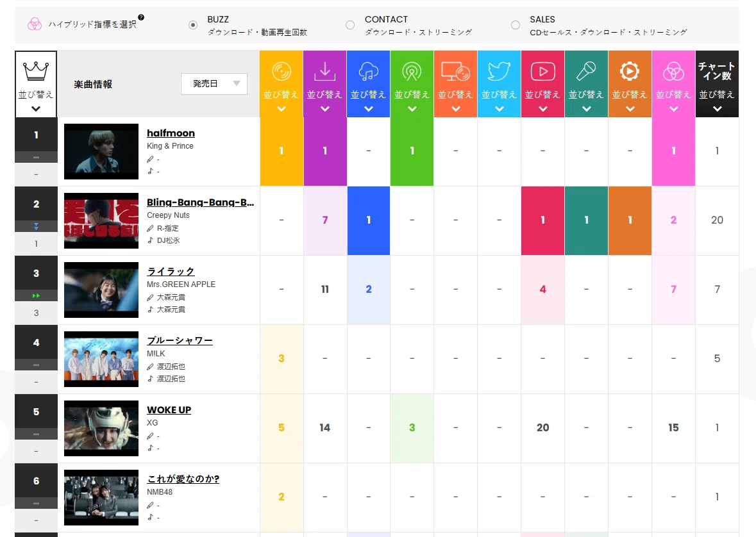The width and height of the screenshot is (756, 537).
Task: Click the green radio rank 1 cell
Action: point(412,151)
